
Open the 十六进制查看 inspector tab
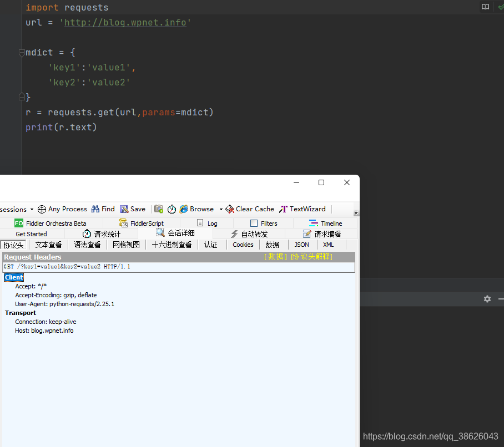point(172,245)
